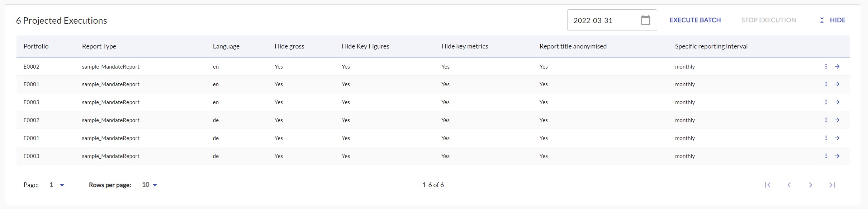Go to the first page icon
The width and height of the screenshot is (868, 209).
click(768, 185)
